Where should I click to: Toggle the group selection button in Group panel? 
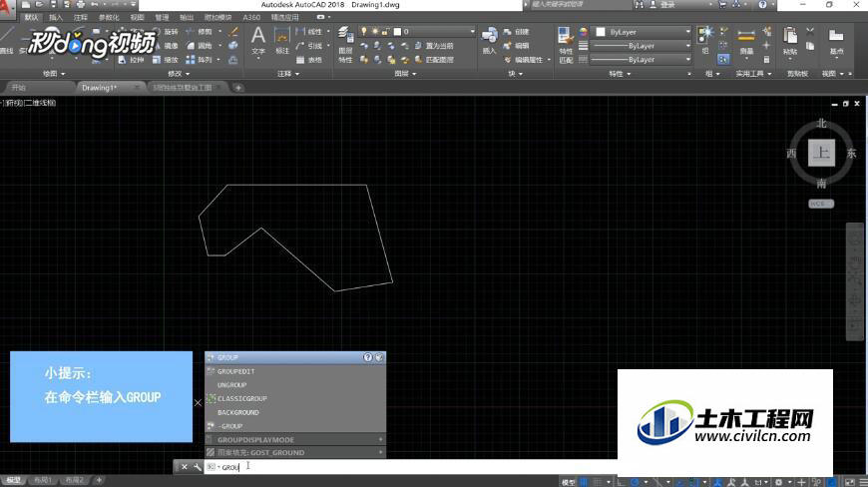[723, 59]
